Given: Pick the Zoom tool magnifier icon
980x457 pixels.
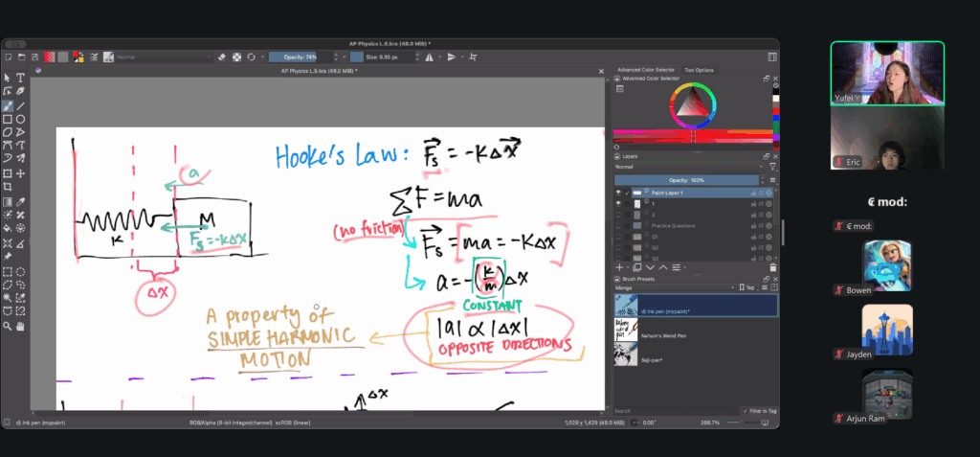Looking at the screenshot, I should (8, 326).
